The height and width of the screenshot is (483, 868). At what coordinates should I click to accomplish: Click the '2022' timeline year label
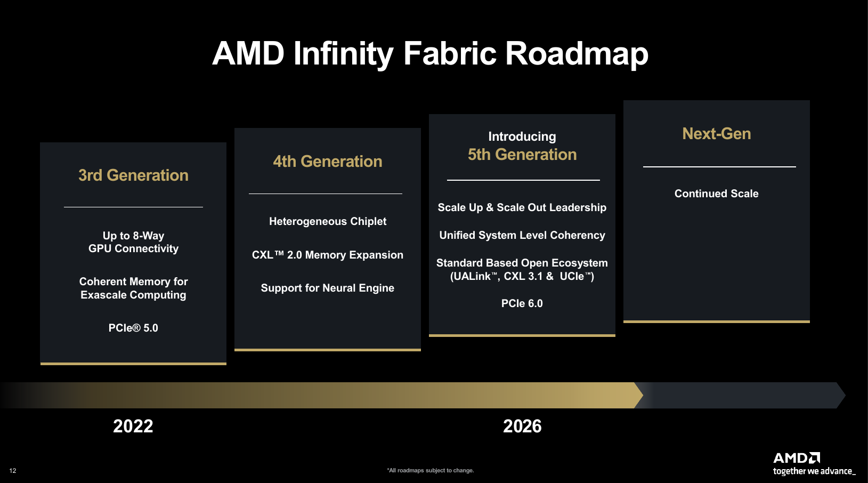[x=133, y=426]
